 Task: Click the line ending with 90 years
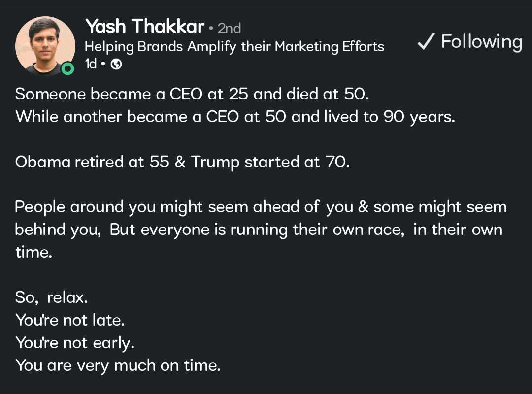pos(235,117)
